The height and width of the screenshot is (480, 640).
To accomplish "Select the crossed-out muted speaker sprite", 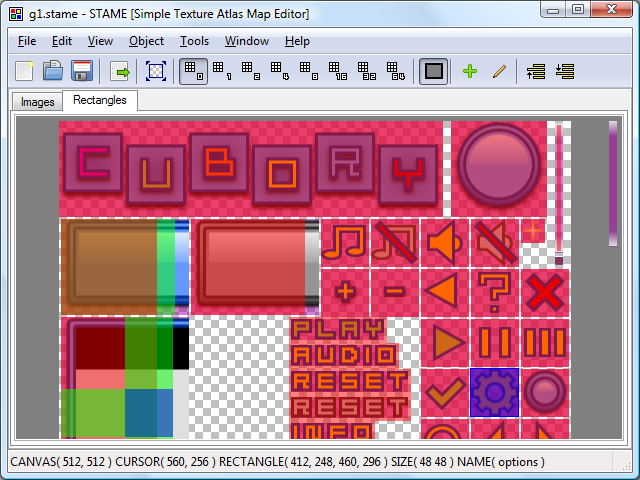I will pyautogui.click(x=494, y=243).
